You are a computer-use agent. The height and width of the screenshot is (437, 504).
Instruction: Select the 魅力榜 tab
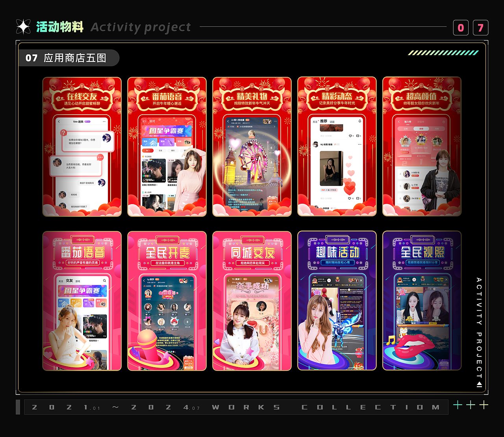408,122
